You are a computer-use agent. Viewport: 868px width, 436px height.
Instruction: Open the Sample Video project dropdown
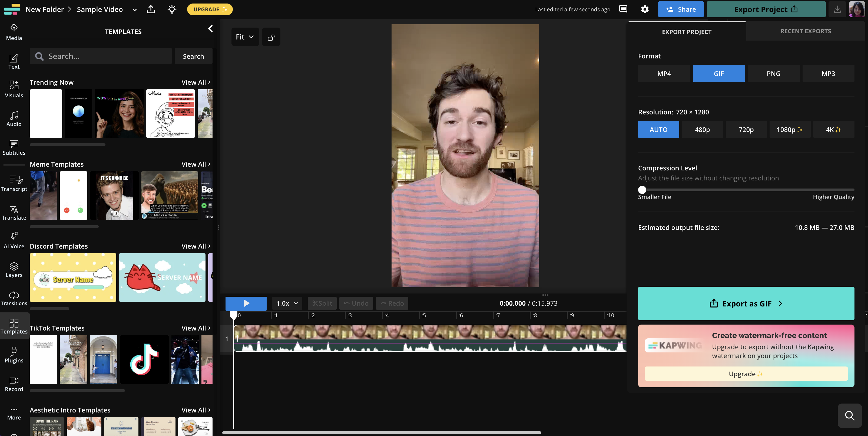click(134, 9)
